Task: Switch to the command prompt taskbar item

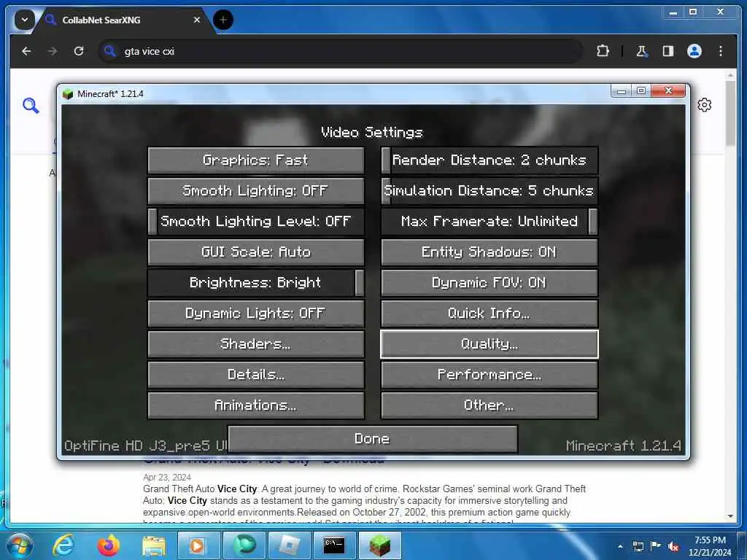Action: pos(334,545)
